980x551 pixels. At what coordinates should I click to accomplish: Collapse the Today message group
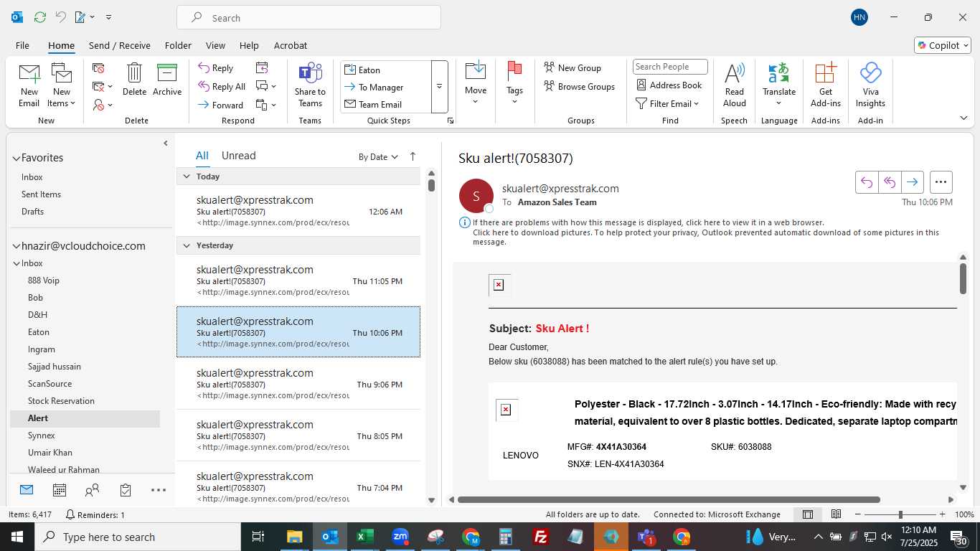click(187, 176)
